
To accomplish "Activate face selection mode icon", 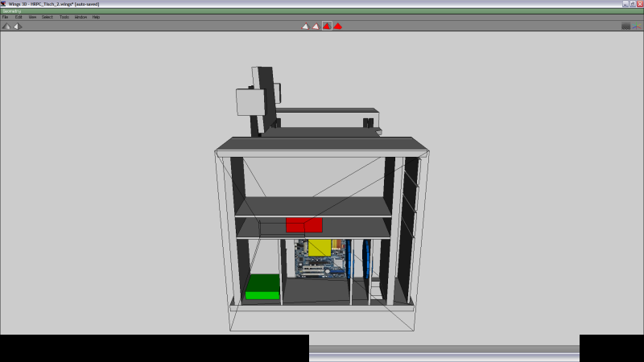I will (327, 26).
